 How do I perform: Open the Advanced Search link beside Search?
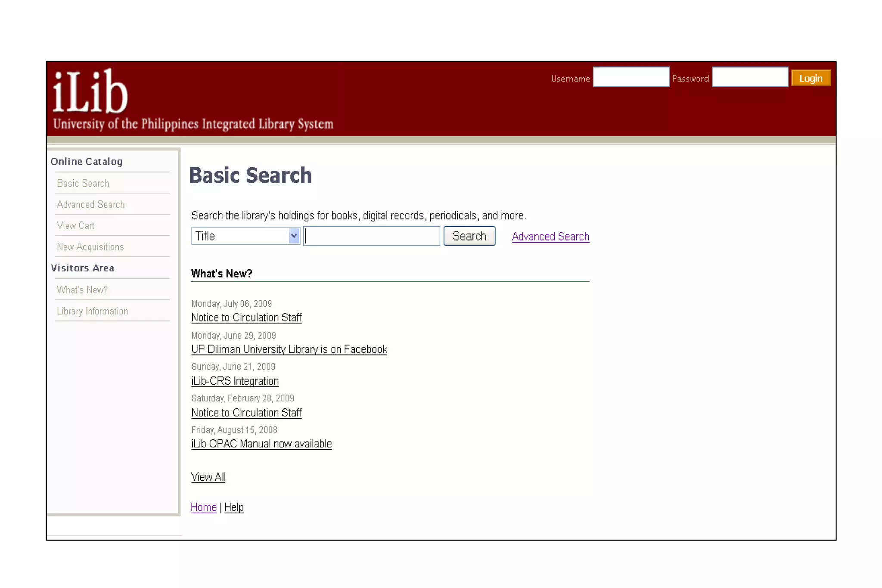[550, 236]
